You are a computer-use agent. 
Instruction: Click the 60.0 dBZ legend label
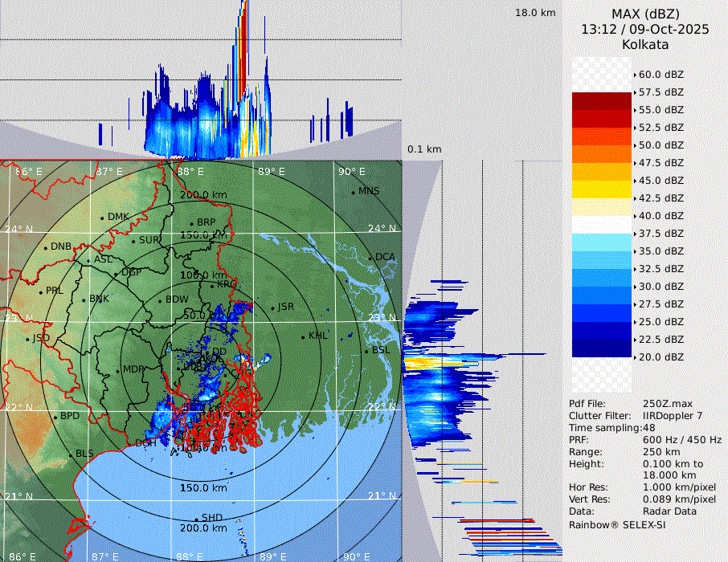661,74
